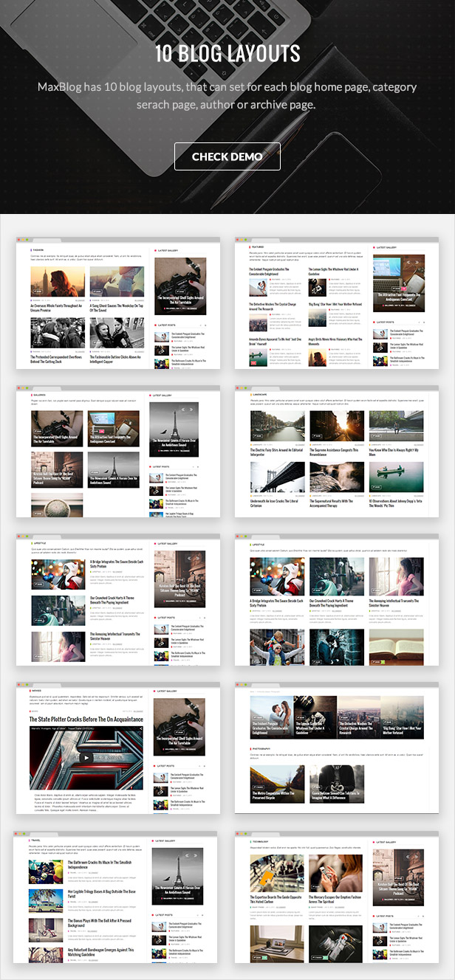
Task: Open "An Overseas Whale Faints" article title
Action: (x=56, y=308)
